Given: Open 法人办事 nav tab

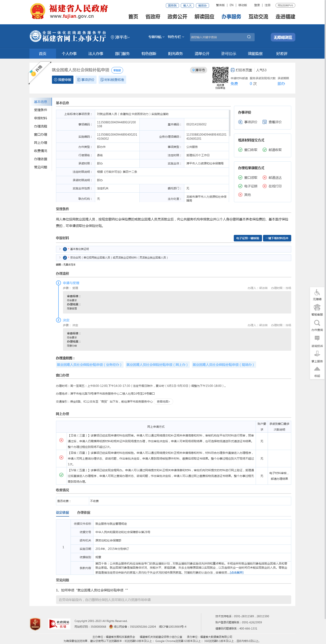Looking at the screenshot, I should click(x=96, y=54).
